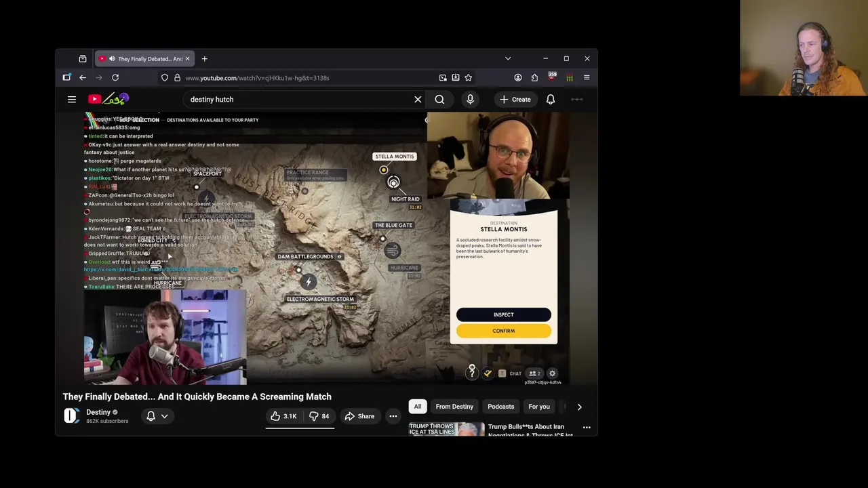Open a new tab with plus button
This screenshot has width=868, height=488.
click(204, 59)
